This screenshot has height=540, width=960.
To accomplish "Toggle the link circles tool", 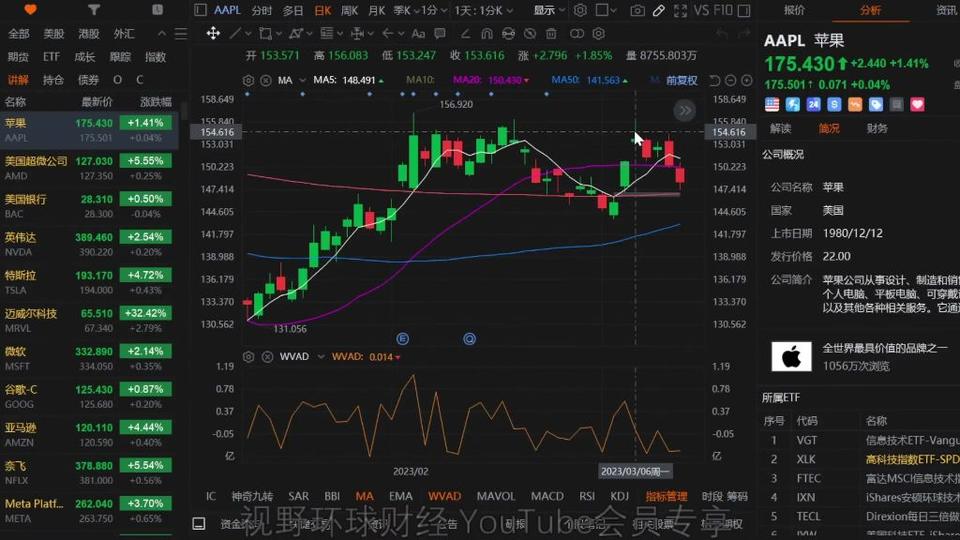I will tap(577, 33).
